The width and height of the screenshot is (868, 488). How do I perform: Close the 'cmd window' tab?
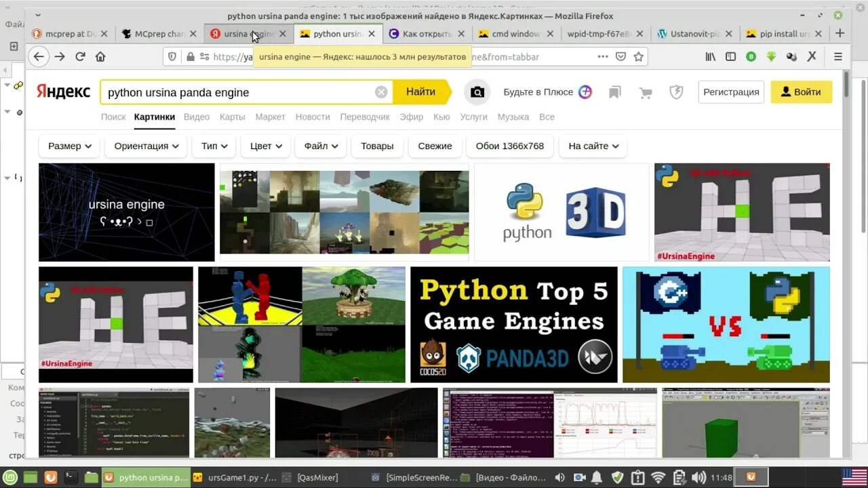pyautogui.click(x=550, y=34)
